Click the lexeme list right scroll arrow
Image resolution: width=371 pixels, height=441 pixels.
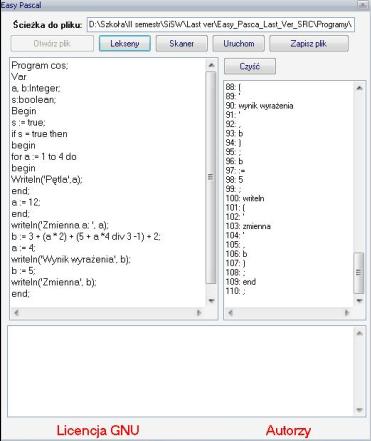[x=347, y=312]
